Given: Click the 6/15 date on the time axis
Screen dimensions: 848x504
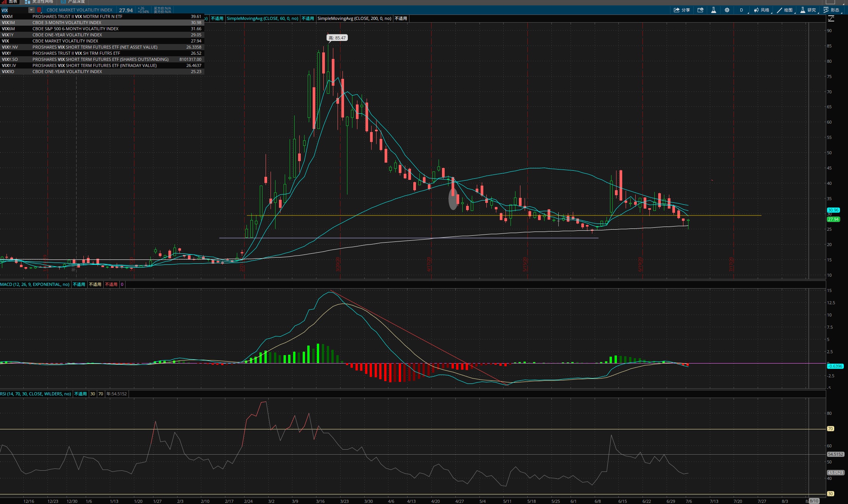Looking at the screenshot, I should click(x=623, y=501).
